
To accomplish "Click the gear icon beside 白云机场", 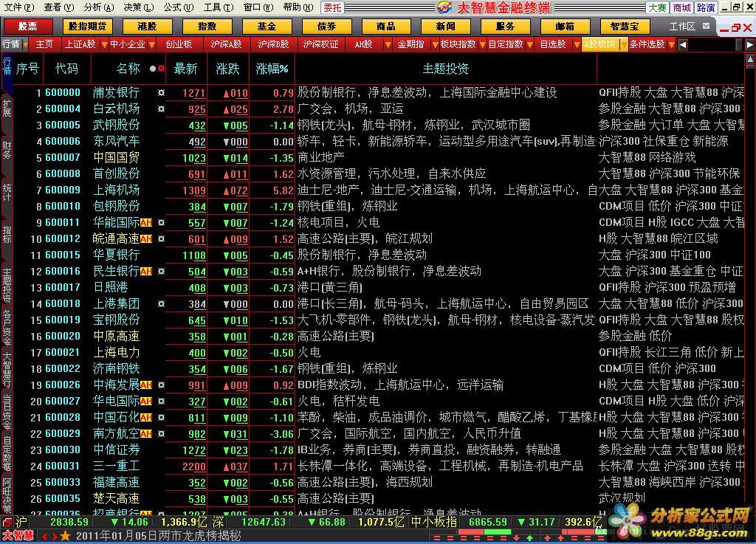I will (x=161, y=109).
